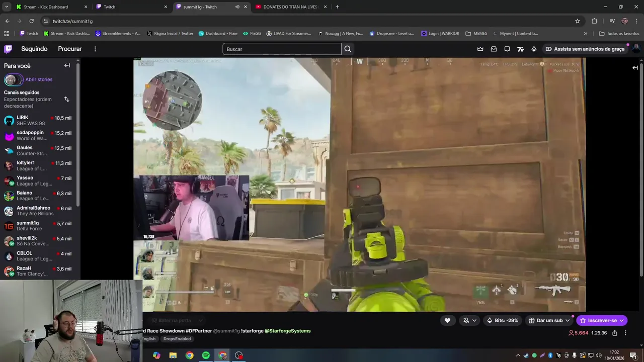Select Baiano channel in sidebar
Screen dimensions: 644x362
(38, 196)
